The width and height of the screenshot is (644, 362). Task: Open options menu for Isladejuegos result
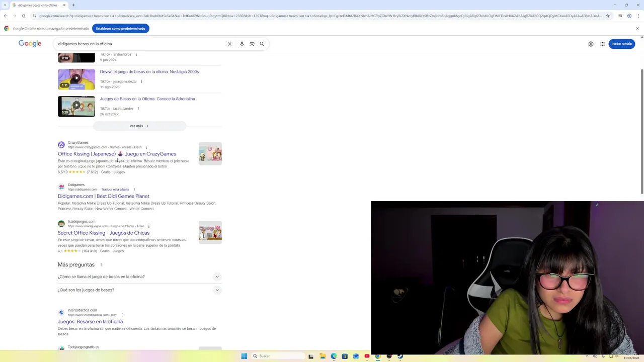[x=149, y=226]
